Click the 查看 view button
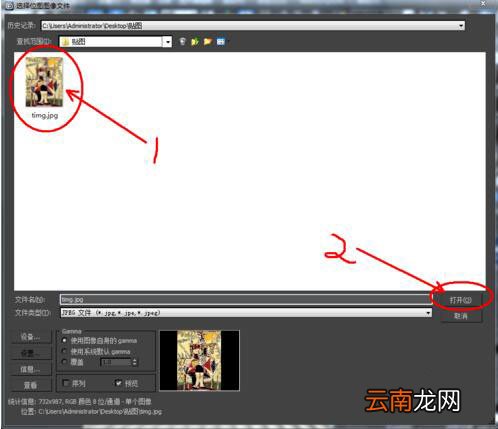 (x=31, y=385)
